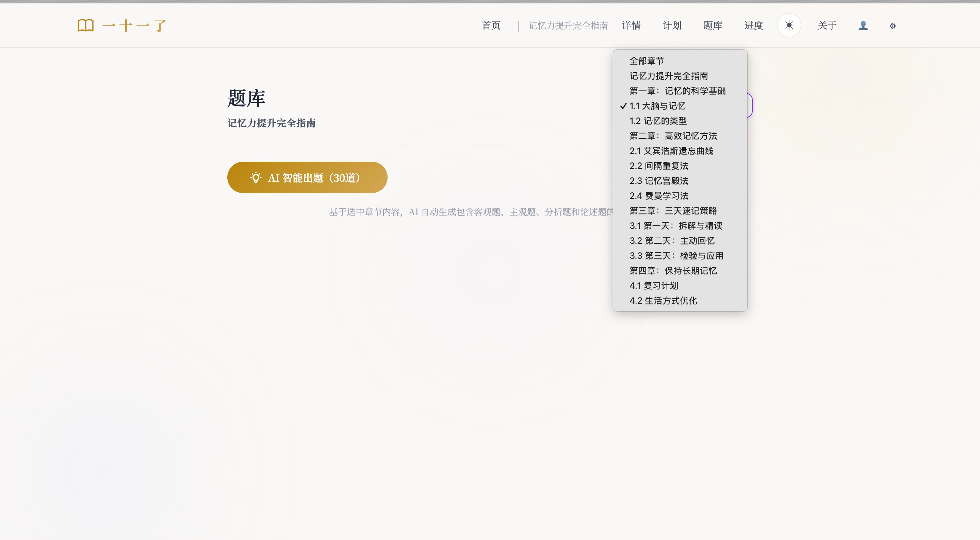The image size is (980, 540).
Task: Open the 计划 navigation tab
Action: pyautogui.click(x=672, y=26)
